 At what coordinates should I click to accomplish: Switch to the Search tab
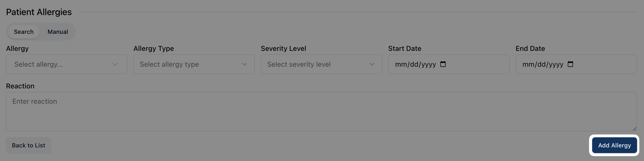tap(24, 32)
